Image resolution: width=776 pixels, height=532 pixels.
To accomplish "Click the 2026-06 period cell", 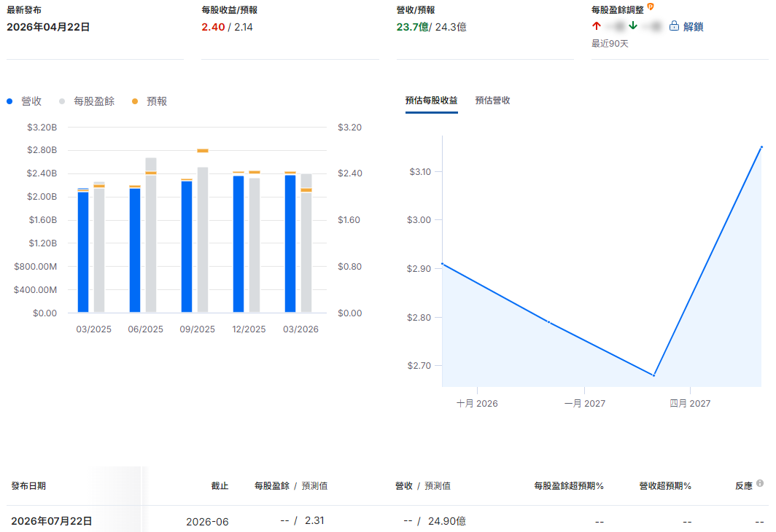I will point(207,522).
